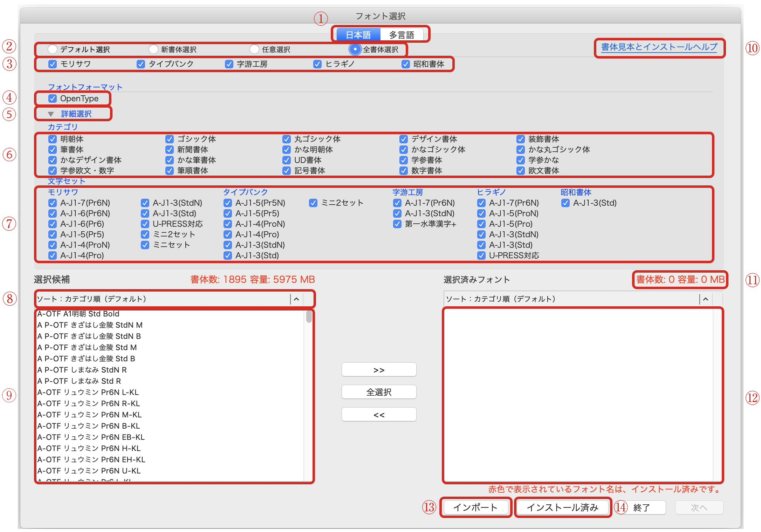
Task: Click the 全選択 button
Action: [x=379, y=392]
